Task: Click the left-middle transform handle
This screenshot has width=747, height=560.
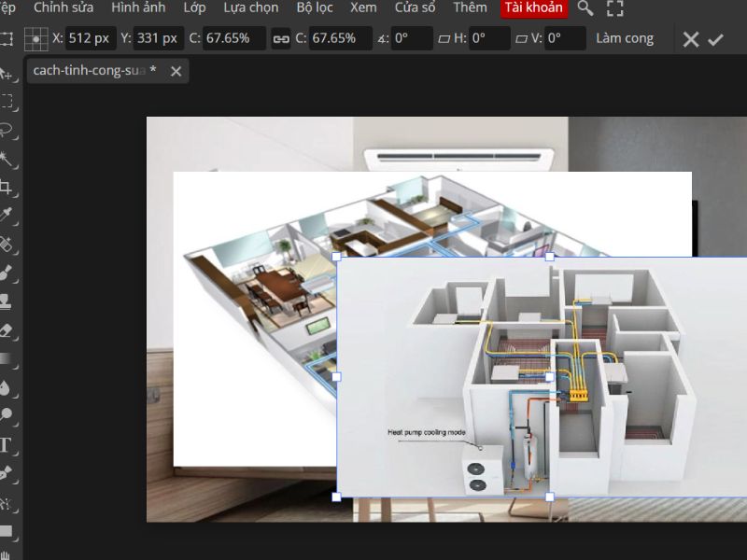Action: coord(336,377)
